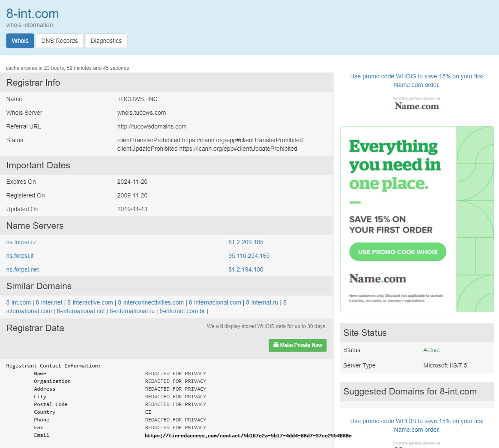
Task: Click the updated date 2019-11-13
Action: click(x=132, y=209)
